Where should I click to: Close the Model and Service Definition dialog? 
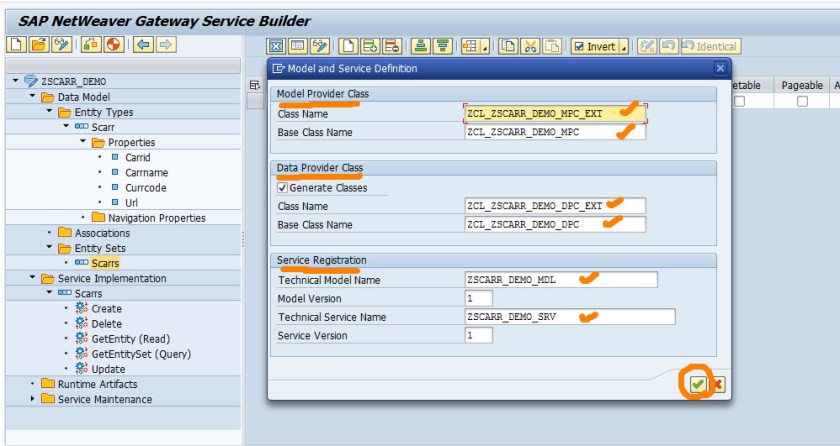720,69
